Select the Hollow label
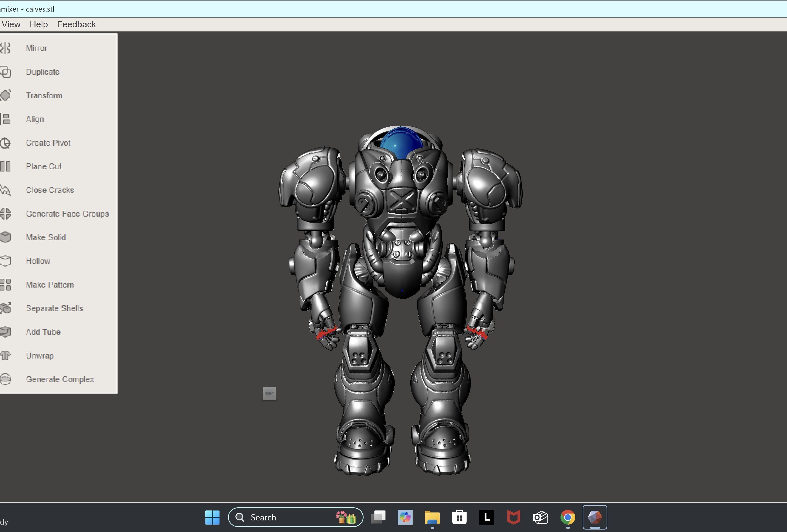This screenshot has height=532, width=787. [38, 261]
